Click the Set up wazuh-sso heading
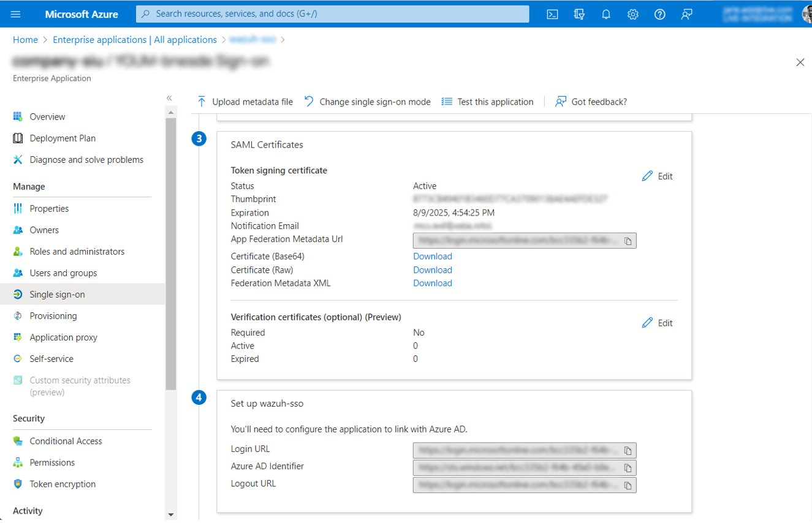This screenshot has height=523, width=812. tap(267, 404)
